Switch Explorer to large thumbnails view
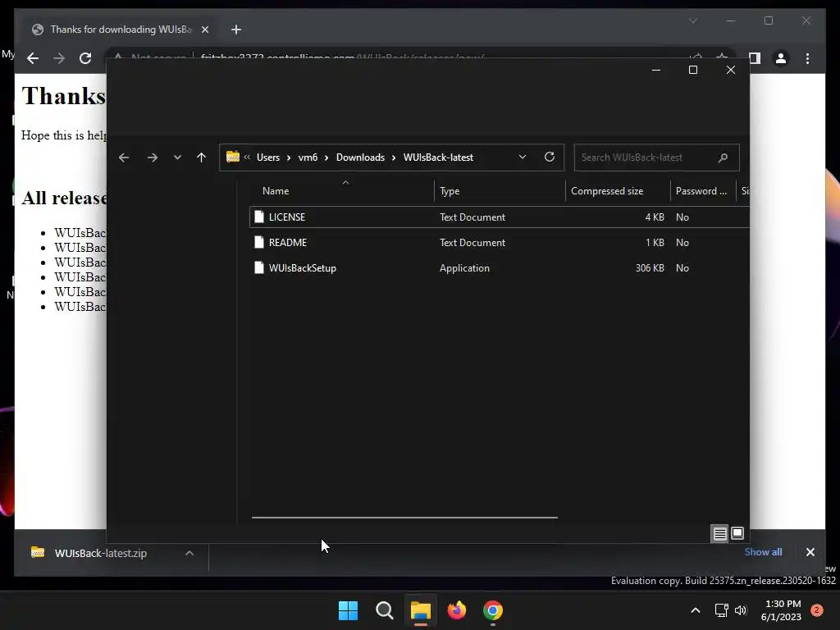This screenshot has height=630, width=840. click(x=737, y=533)
